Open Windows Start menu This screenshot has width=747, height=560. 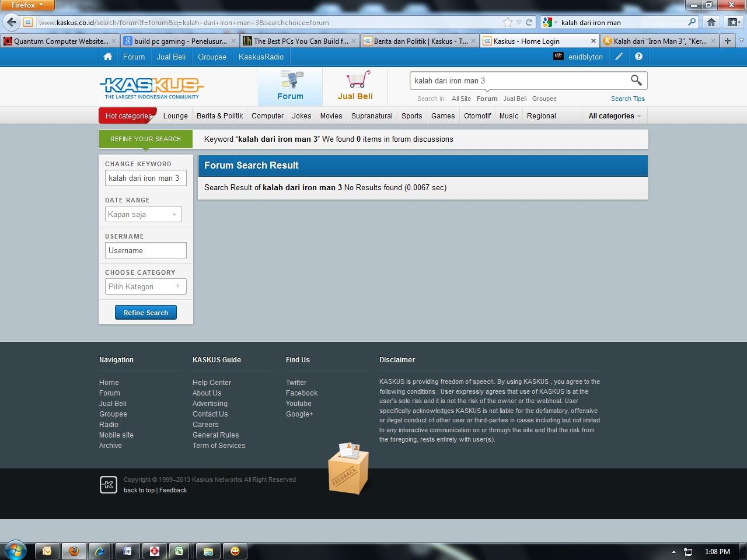tap(15, 550)
